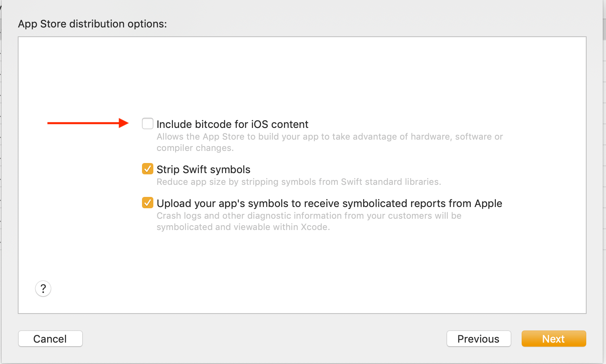Go back with the Previous button
Screen dimensions: 606x364
pyautogui.click(x=479, y=339)
